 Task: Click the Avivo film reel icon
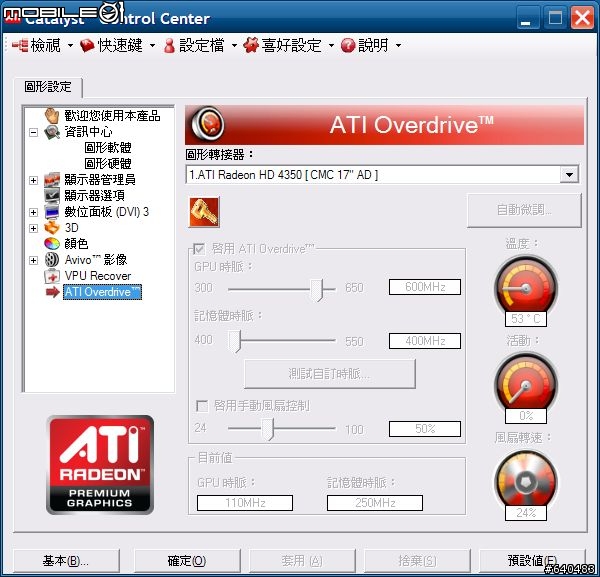pyautogui.click(x=52, y=259)
